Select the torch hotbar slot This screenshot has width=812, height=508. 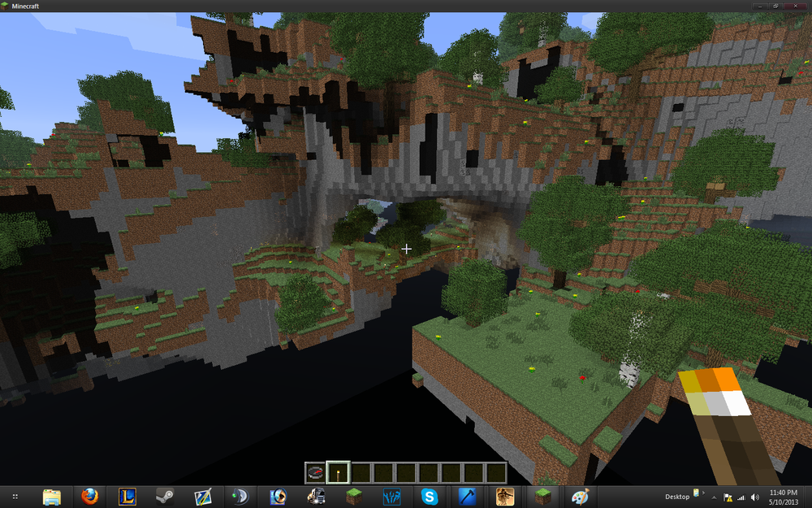[338, 473]
